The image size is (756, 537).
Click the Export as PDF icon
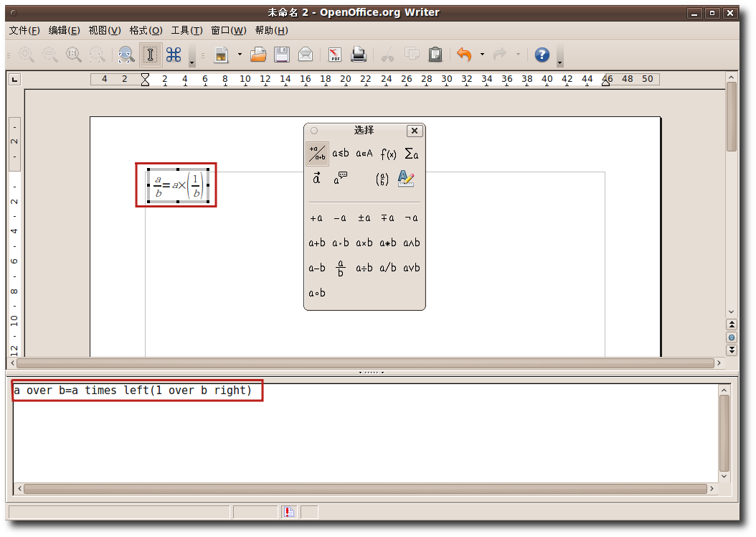(x=335, y=55)
